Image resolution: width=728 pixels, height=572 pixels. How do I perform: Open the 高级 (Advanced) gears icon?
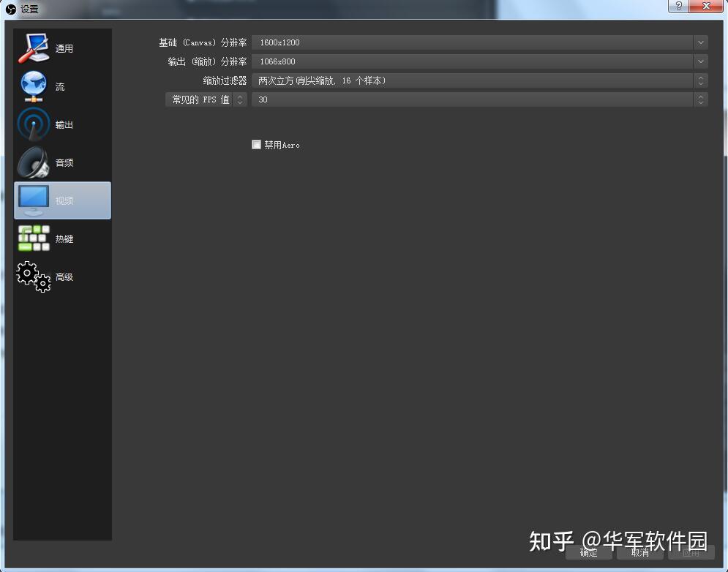coord(34,276)
